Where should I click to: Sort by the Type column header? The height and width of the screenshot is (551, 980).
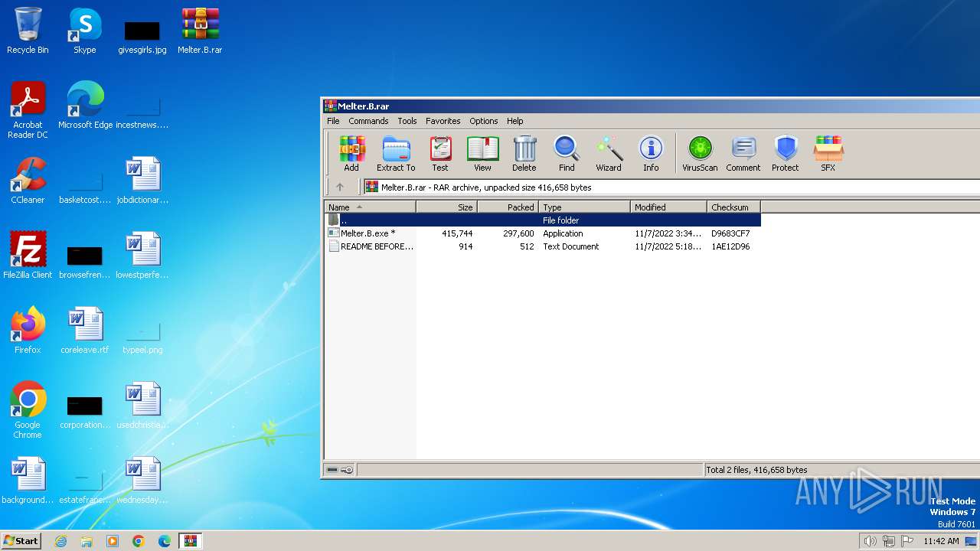click(x=585, y=207)
